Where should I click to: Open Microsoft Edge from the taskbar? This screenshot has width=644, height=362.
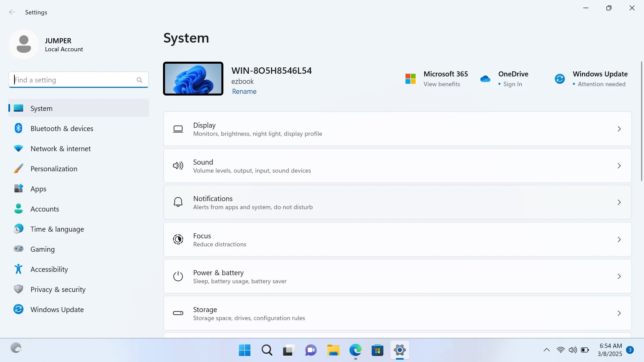[x=355, y=350]
